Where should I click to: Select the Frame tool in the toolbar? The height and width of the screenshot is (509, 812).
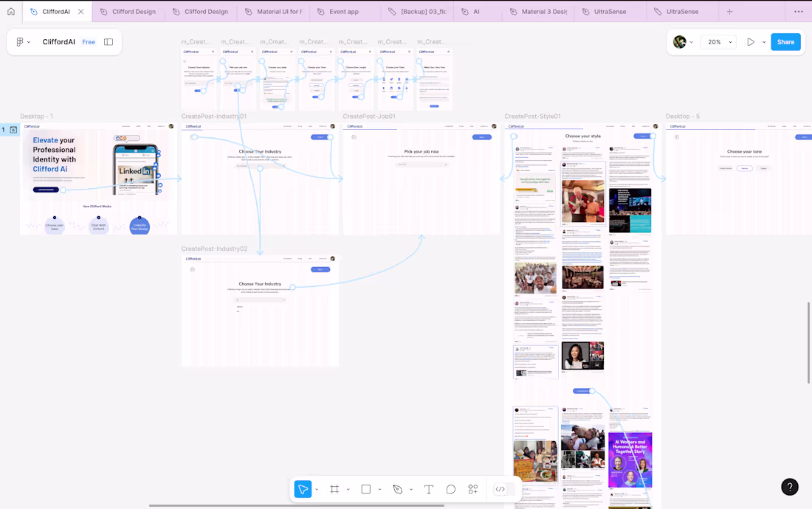(334, 489)
